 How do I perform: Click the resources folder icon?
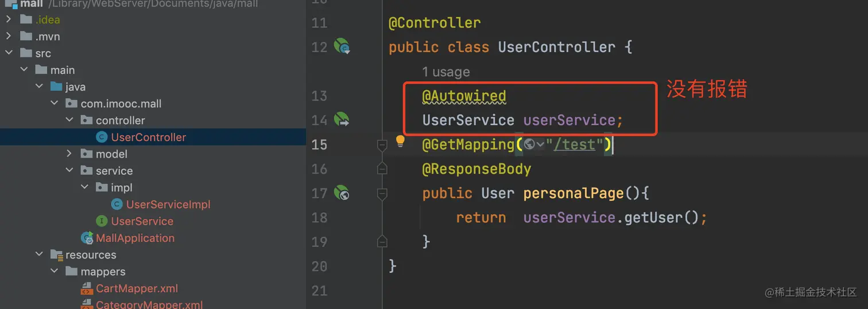click(56, 255)
